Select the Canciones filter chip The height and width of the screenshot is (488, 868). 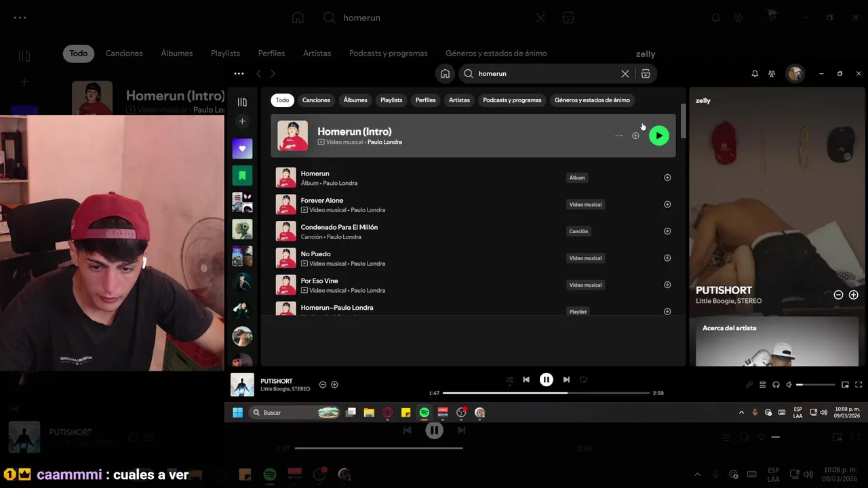316,100
